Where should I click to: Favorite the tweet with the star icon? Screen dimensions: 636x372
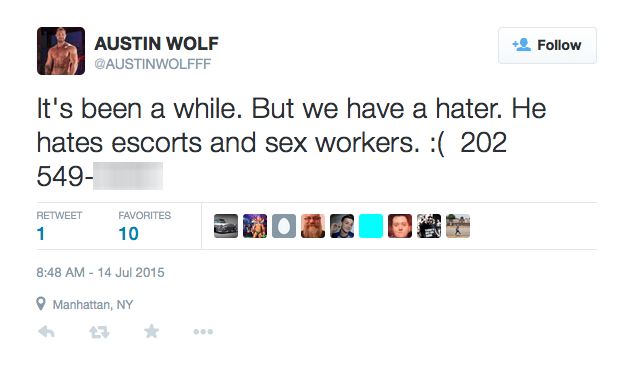coord(151,331)
